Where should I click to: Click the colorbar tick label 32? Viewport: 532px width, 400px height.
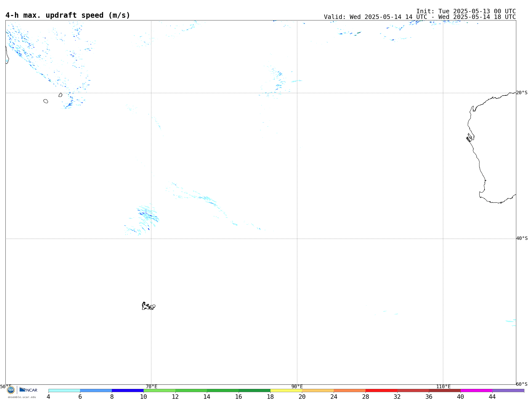[x=397, y=397]
